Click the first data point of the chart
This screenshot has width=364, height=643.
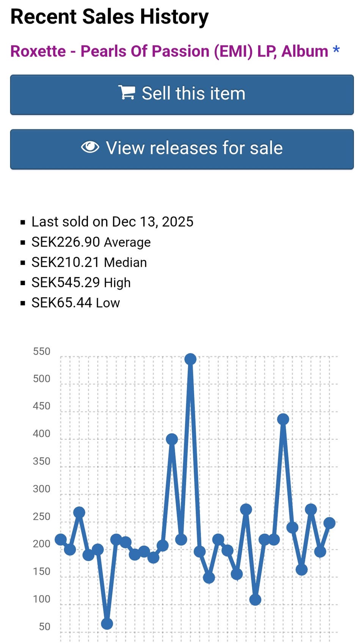61,539
